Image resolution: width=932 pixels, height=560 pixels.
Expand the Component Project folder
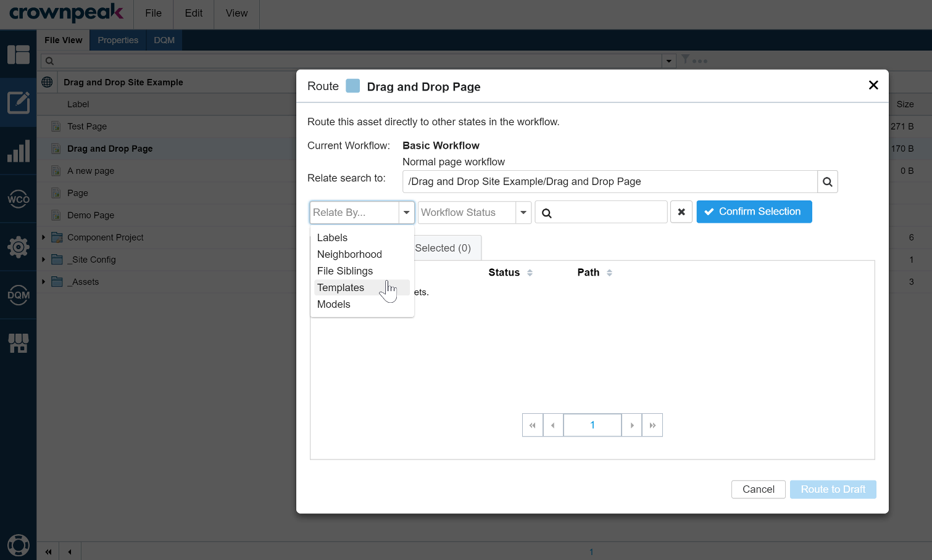coord(43,237)
